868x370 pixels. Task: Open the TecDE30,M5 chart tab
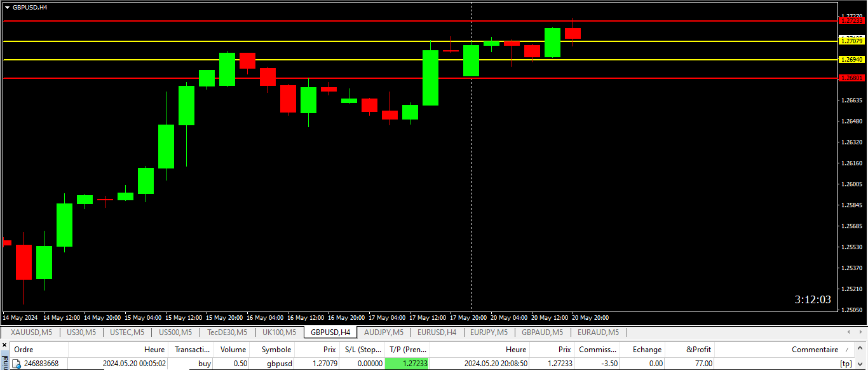tap(227, 332)
